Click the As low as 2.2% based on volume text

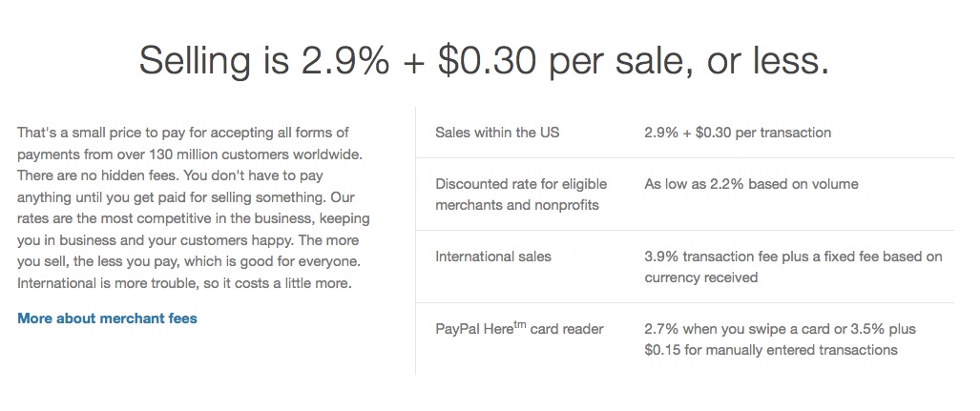pyautogui.click(x=751, y=184)
